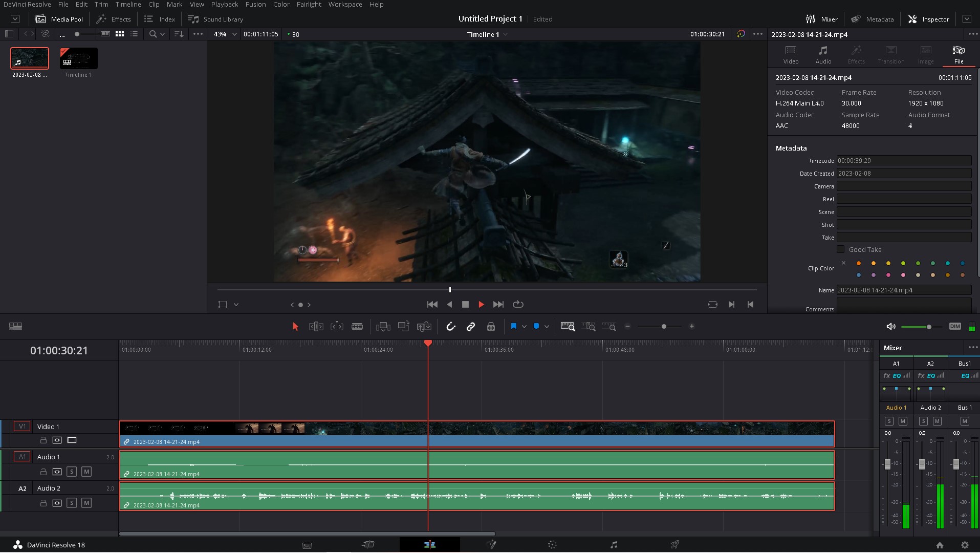This screenshot has width=980, height=553.
Task: Open the Playback menu
Action: [225, 4]
